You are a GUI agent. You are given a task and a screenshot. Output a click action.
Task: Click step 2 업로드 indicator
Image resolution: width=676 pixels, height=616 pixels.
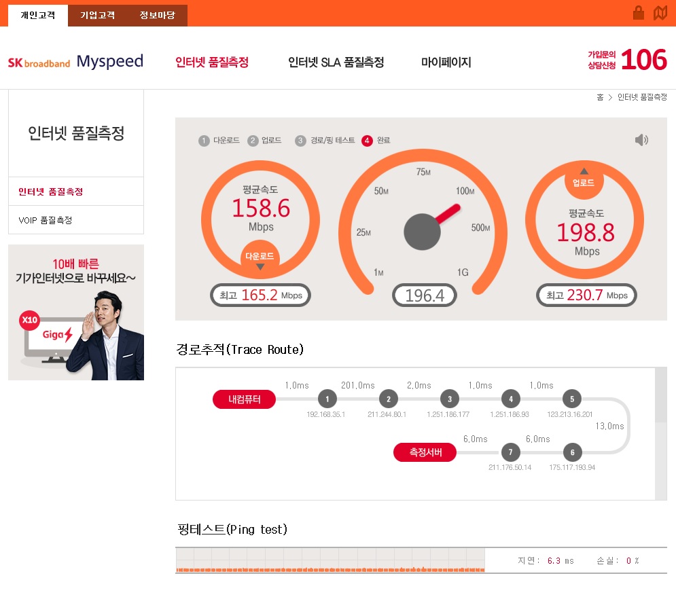coord(265,141)
